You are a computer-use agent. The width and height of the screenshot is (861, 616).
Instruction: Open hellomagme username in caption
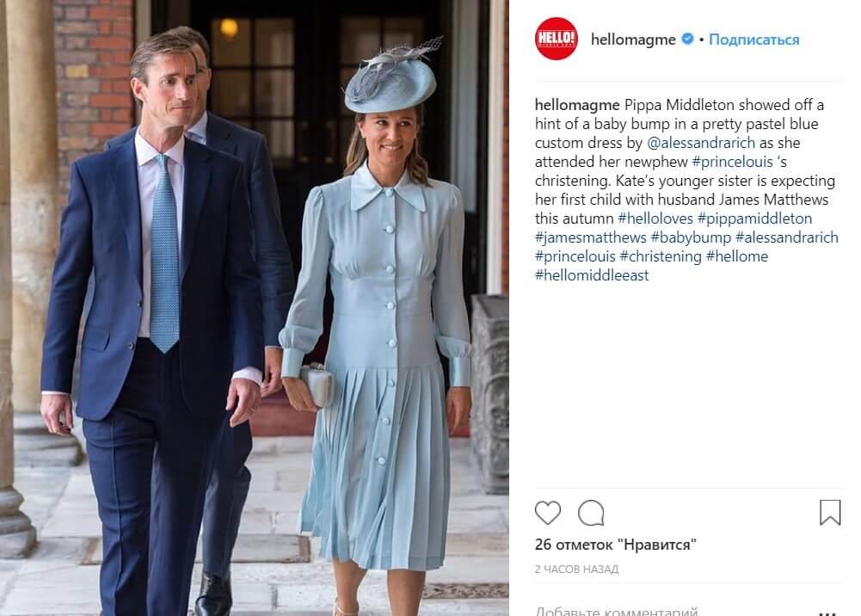tap(577, 105)
